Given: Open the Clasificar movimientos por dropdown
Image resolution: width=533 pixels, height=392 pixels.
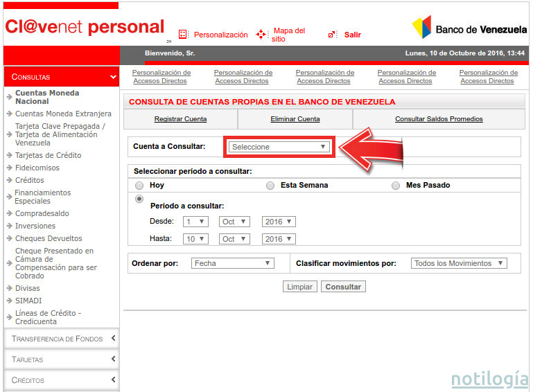Looking at the screenshot, I should tap(459, 263).
